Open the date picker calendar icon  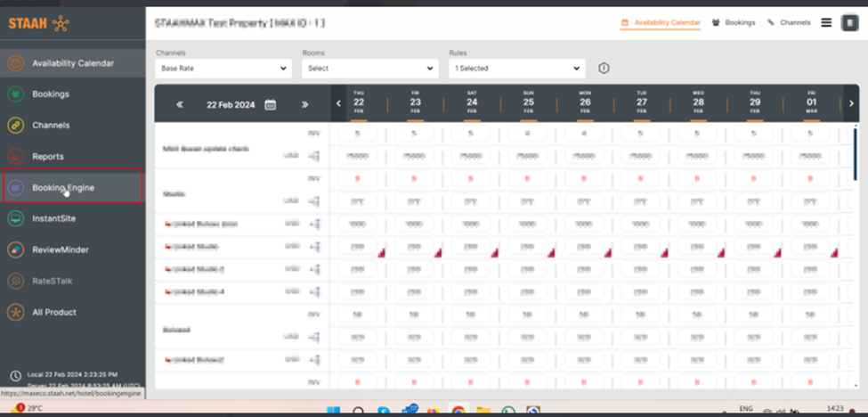271,104
